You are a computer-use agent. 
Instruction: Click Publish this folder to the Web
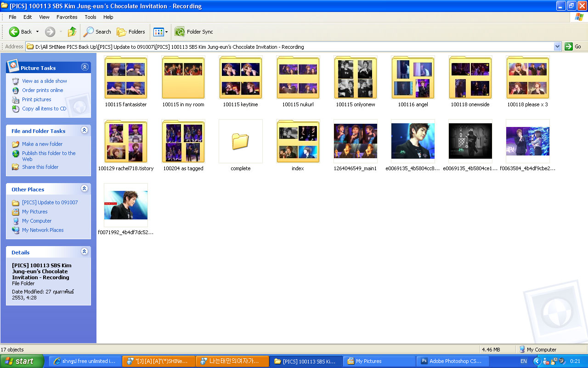pyautogui.click(x=49, y=156)
